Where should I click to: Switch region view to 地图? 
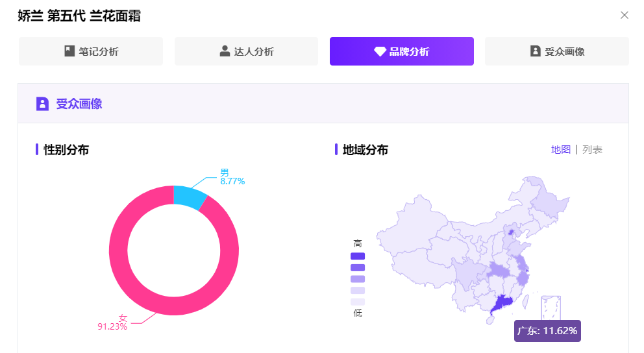[x=561, y=150]
